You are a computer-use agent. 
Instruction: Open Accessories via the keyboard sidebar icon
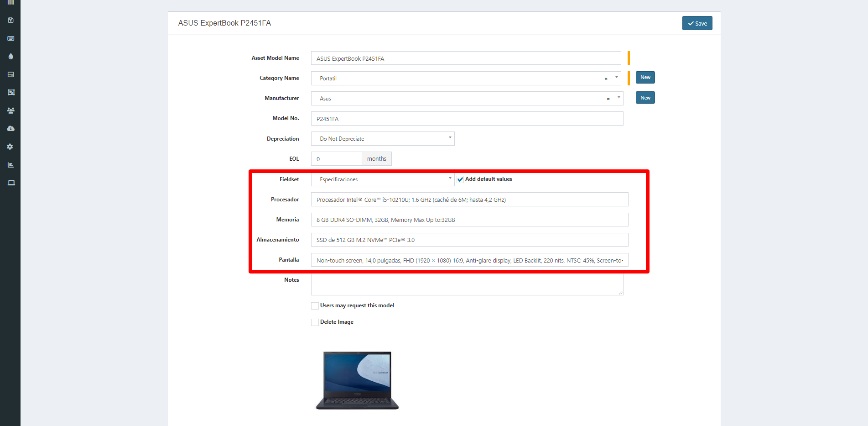(x=11, y=38)
